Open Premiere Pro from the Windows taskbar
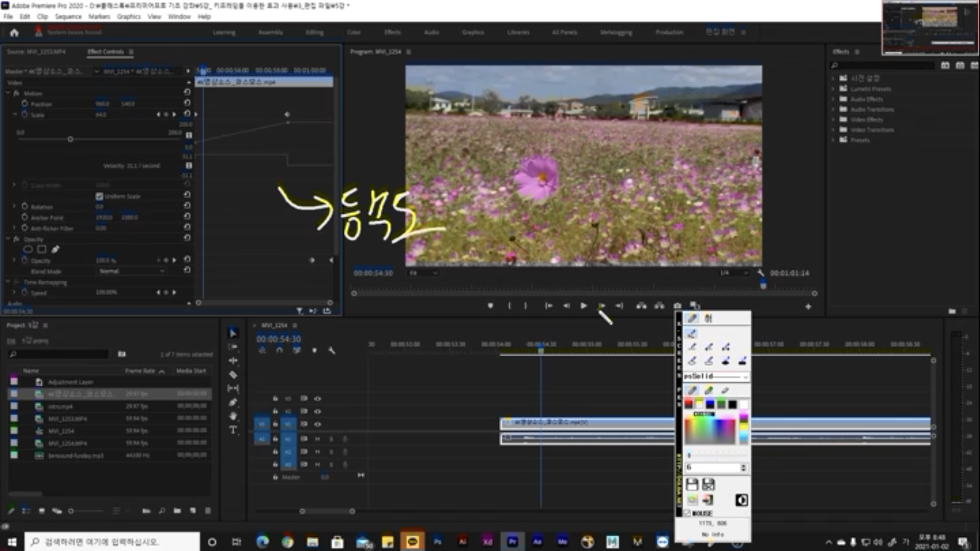Image resolution: width=980 pixels, height=551 pixels. [512, 541]
